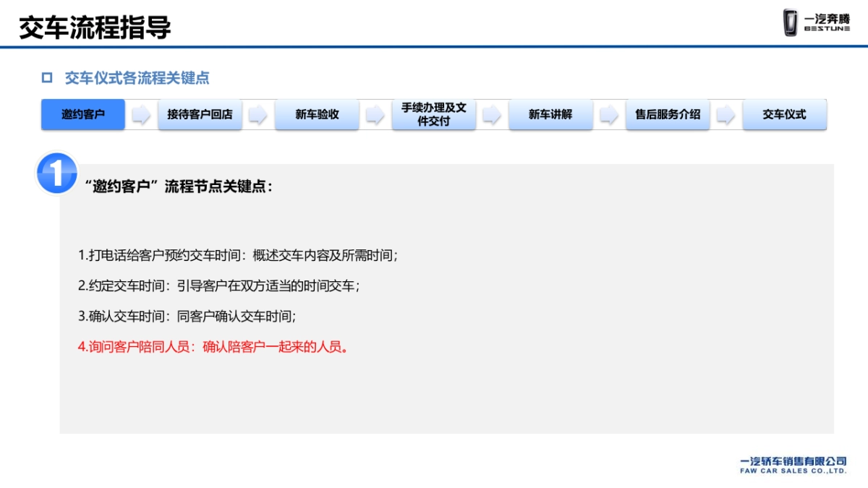Click the text line 确认交车时间
Image resolution: width=868 pixels, height=488 pixels.
tap(186, 317)
